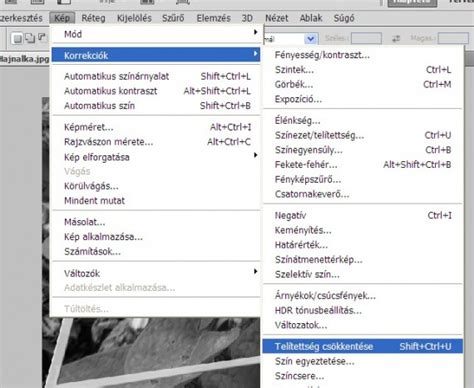The image size is (474, 388).
Task: Choose Automatikus kontraszt
Action: coord(156,91)
